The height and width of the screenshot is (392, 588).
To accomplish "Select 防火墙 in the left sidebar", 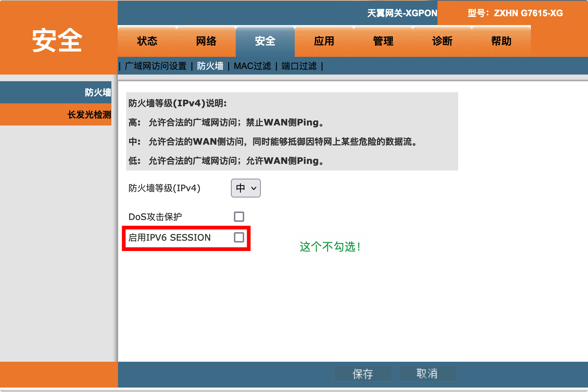I will [56, 92].
